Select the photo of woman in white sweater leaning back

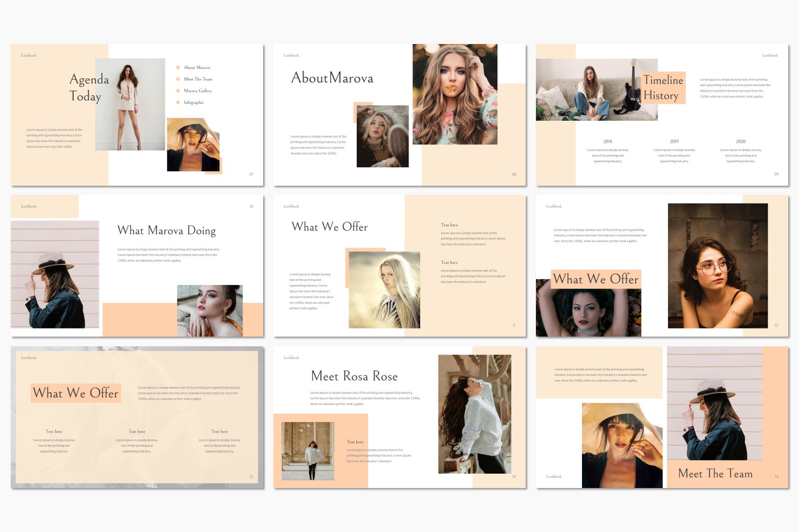474,414
